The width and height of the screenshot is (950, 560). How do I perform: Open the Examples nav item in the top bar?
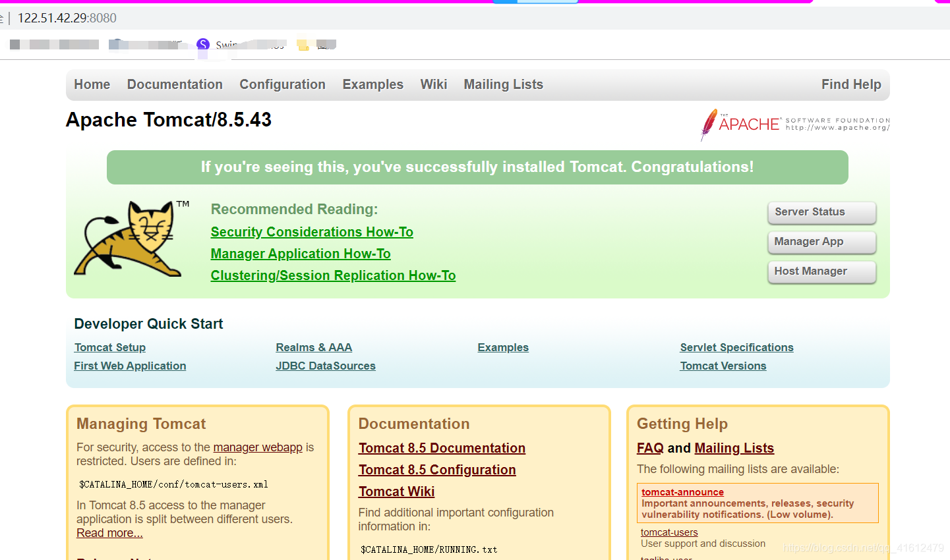pyautogui.click(x=372, y=84)
